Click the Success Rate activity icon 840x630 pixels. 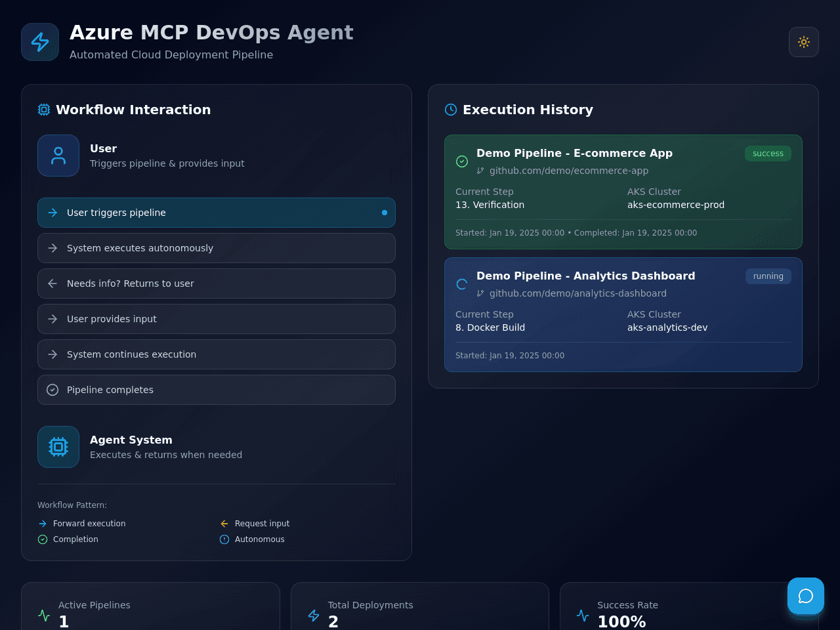583,616
